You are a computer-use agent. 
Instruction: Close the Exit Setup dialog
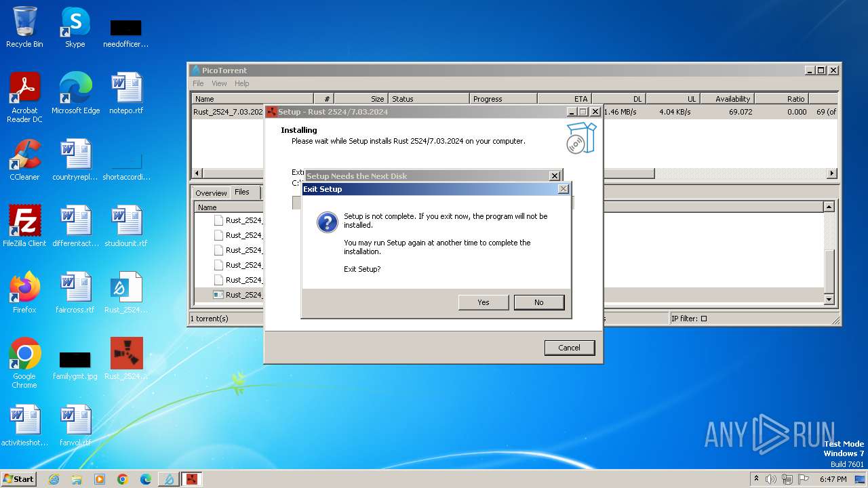click(563, 189)
